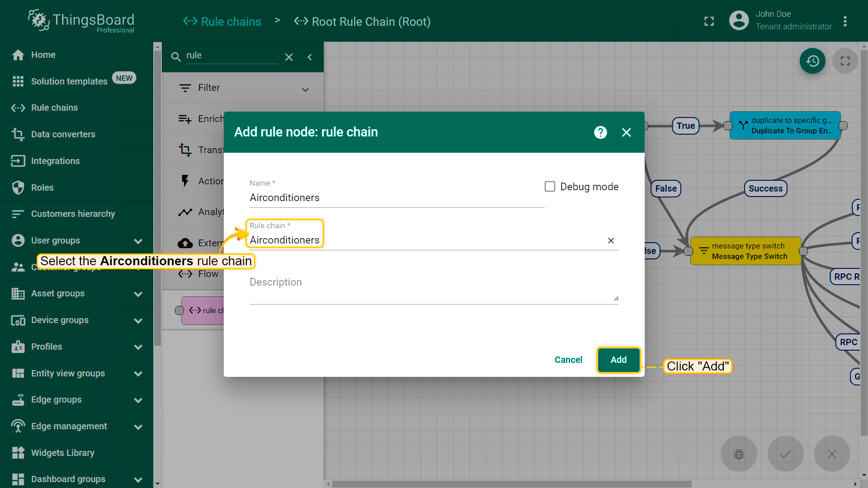
Task: Expand Edge management submenu chevron
Action: (138, 427)
